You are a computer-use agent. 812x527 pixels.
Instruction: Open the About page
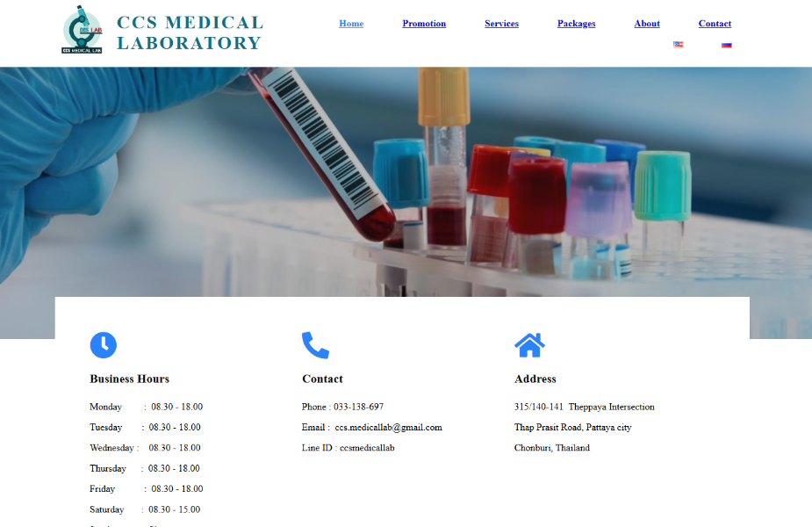647,24
